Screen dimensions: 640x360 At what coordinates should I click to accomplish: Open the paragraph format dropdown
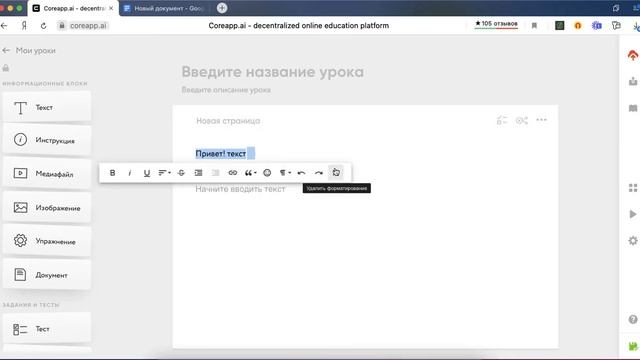[285, 173]
